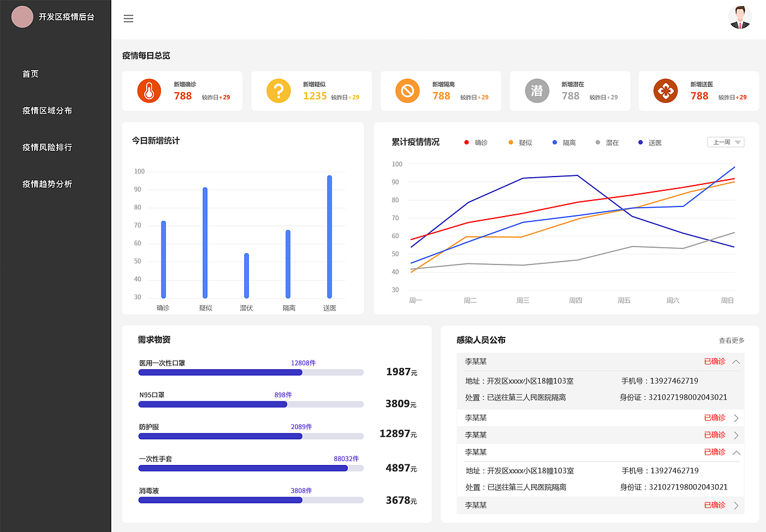The width and height of the screenshot is (766, 532).
Task: Click the 感染人员公布 heading
Action: point(481,340)
